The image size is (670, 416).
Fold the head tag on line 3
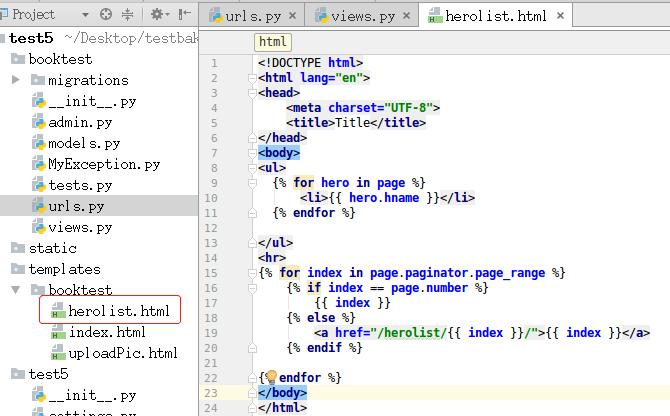pyautogui.click(x=252, y=93)
